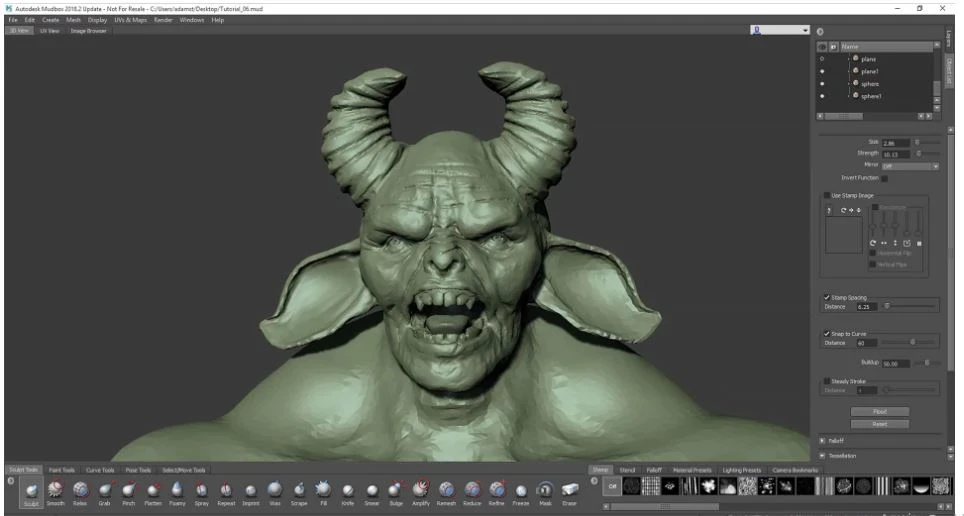Select the Smooth sculpt tool

[x=55, y=490]
